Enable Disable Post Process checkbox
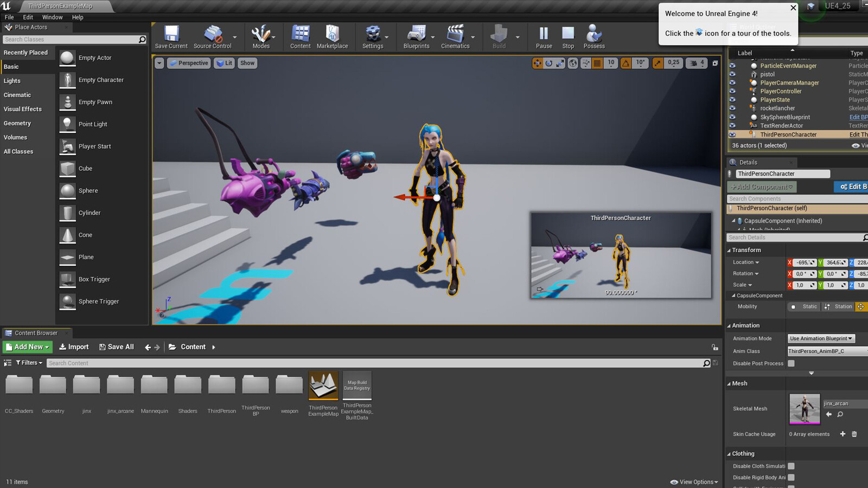This screenshot has width=868, height=488. pos(791,363)
